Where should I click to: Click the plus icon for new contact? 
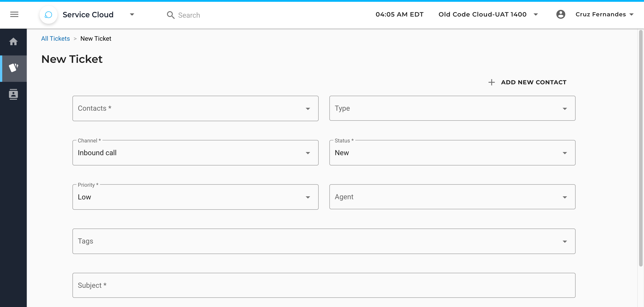491,82
